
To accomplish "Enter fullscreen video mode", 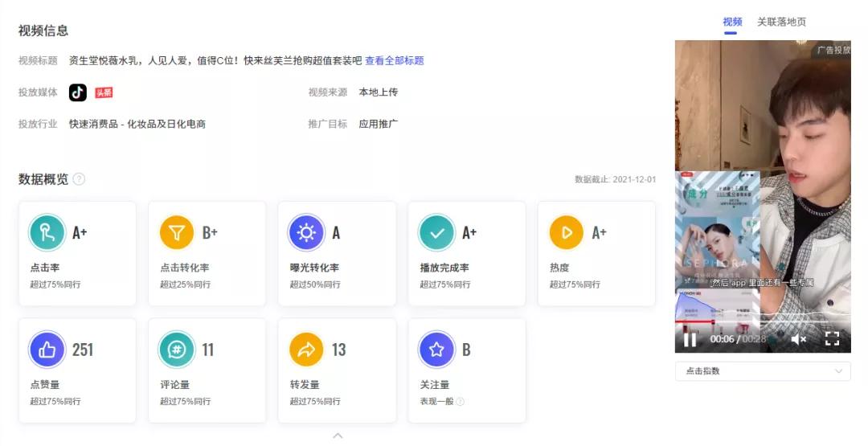I will (x=832, y=338).
